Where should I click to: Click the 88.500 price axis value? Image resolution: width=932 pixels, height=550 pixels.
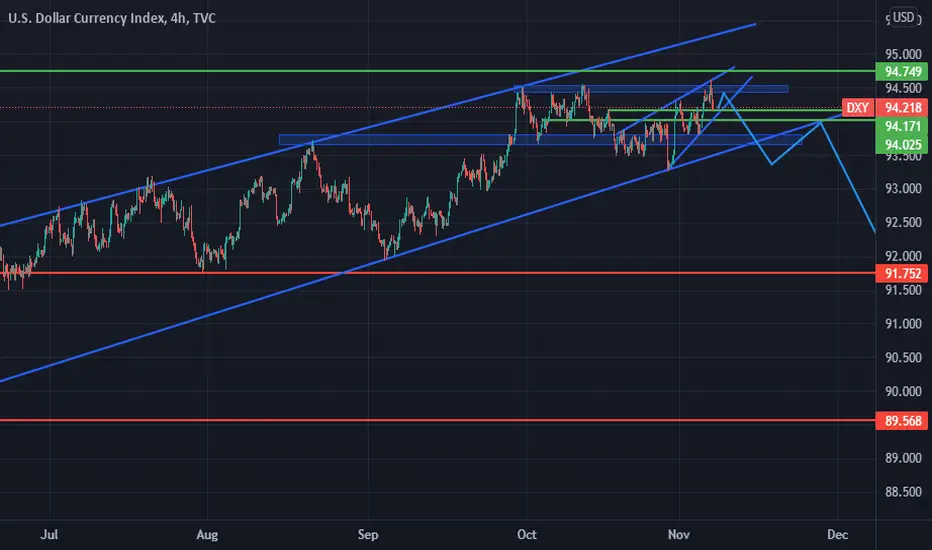903,492
